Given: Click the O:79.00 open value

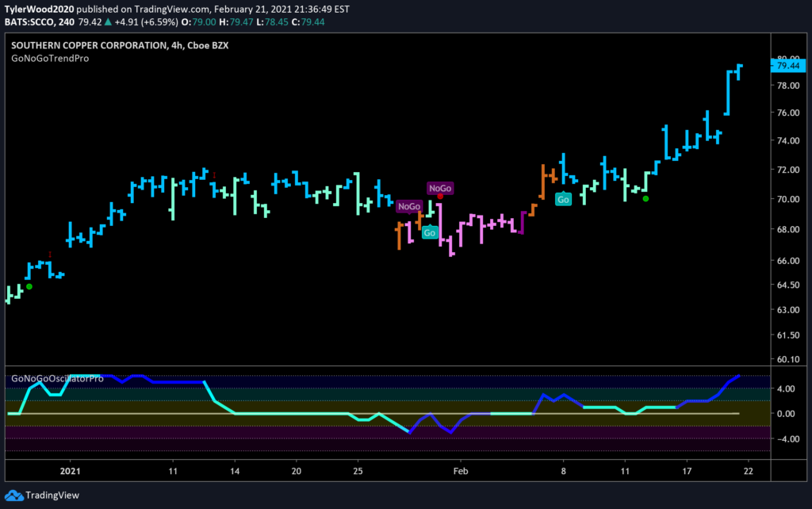Looking at the screenshot, I should (x=198, y=22).
